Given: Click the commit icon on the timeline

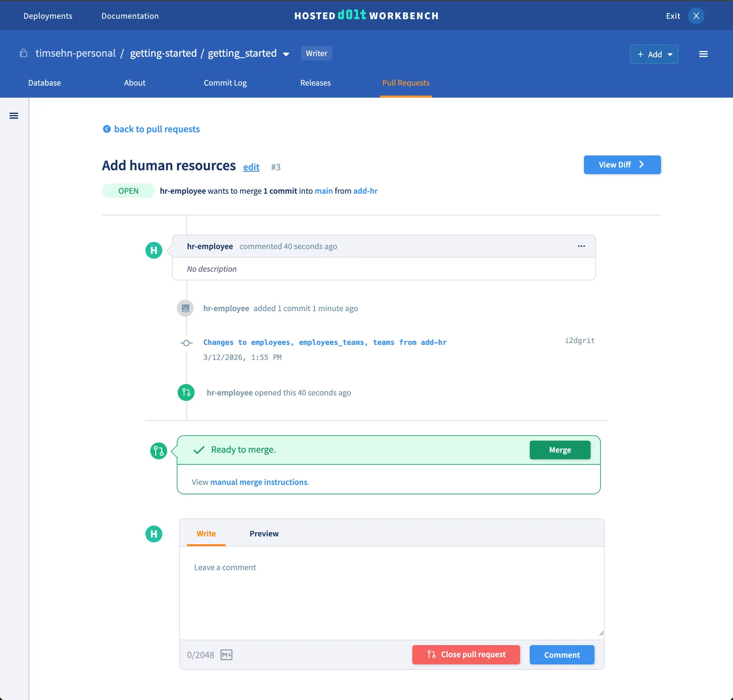Looking at the screenshot, I should [x=186, y=343].
